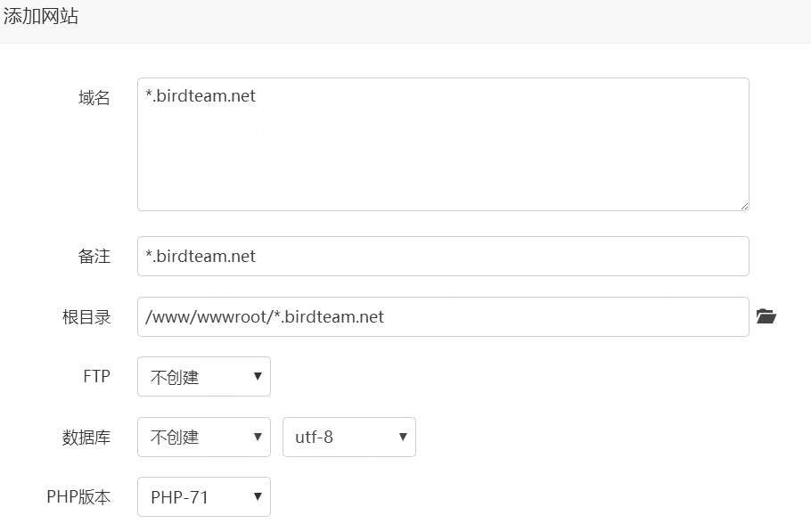Grab the resize handle of 域名 textarea
Viewport: 811px width, 532px height.
click(744, 206)
